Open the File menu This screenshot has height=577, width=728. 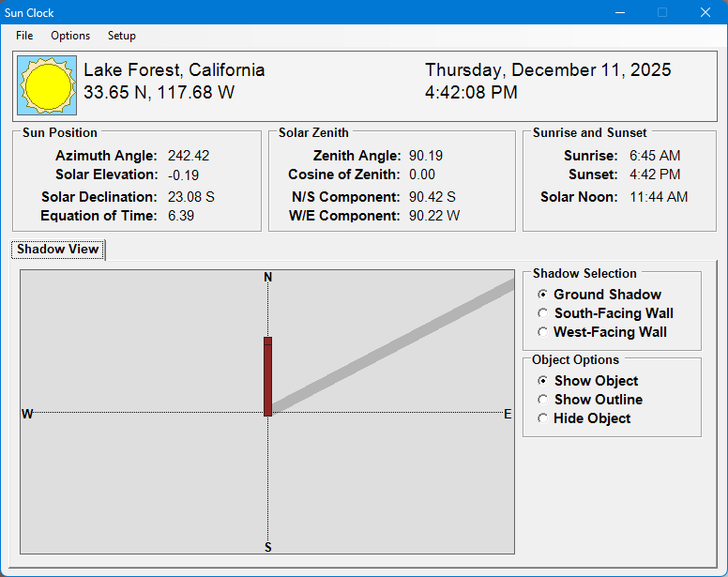click(24, 36)
